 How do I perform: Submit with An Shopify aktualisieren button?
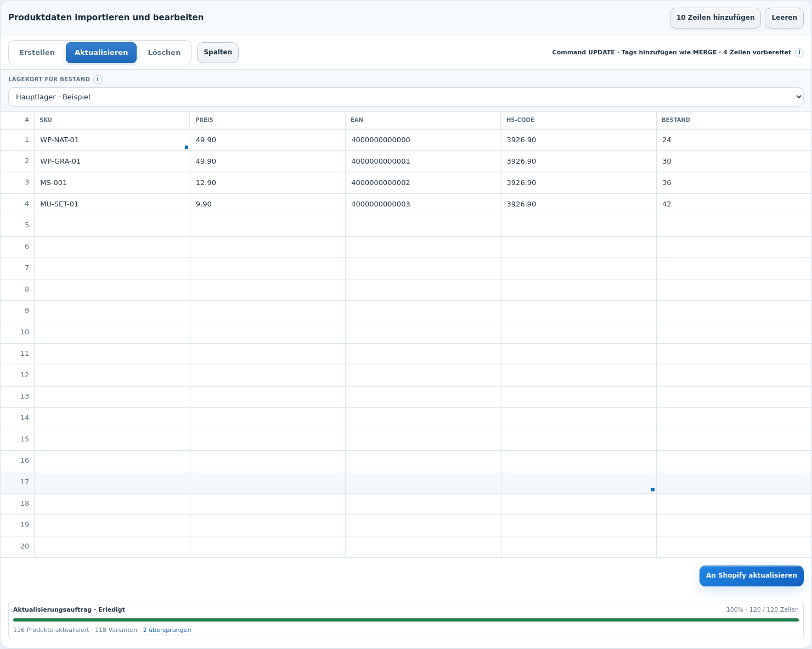[752, 576]
